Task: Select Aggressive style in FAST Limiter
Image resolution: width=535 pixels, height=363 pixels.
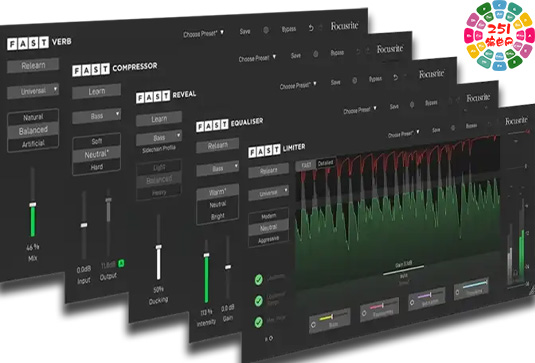Action: point(269,240)
